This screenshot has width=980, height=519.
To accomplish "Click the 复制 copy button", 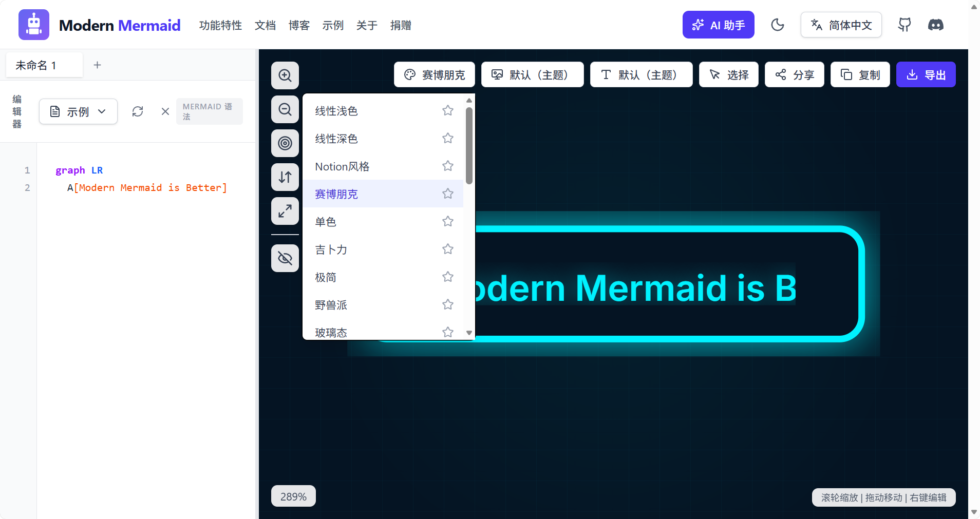I will tap(860, 75).
